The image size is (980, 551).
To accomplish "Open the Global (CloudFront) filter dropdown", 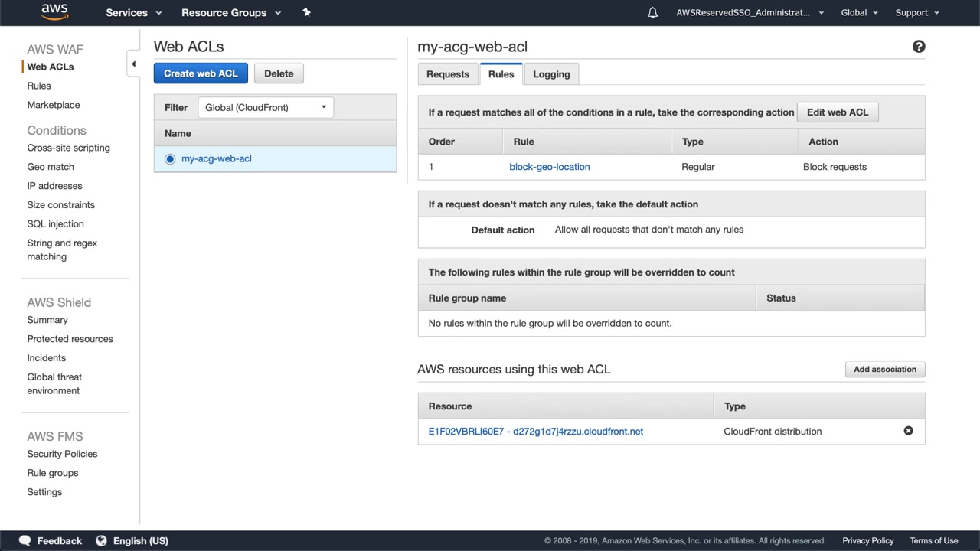I will pos(265,107).
